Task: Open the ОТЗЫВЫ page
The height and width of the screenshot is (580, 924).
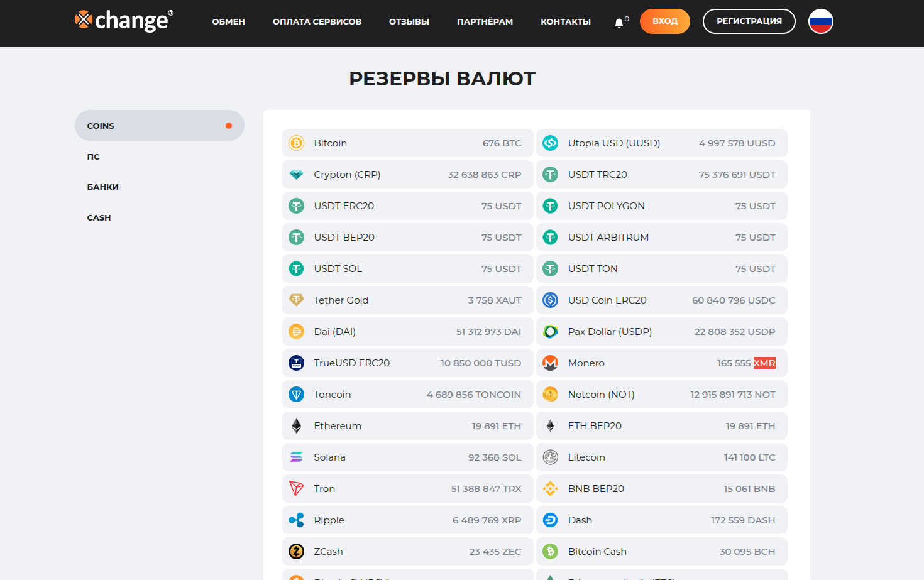Action: point(409,21)
